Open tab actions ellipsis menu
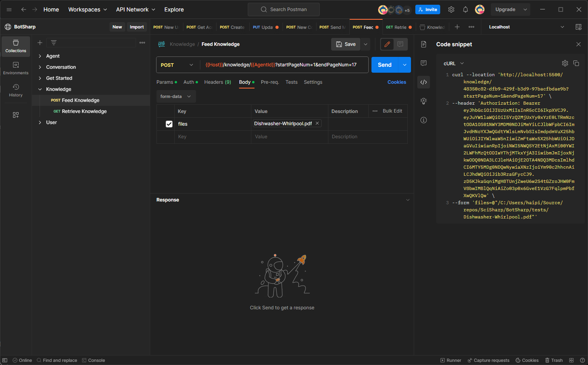The image size is (588, 365). coord(471,27)
